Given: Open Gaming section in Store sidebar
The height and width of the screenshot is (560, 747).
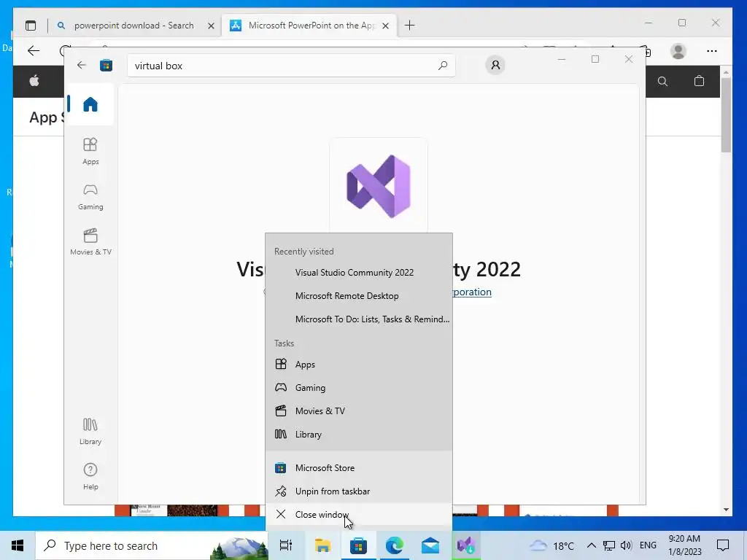Looking at the screenshot, I should point(90,197).
